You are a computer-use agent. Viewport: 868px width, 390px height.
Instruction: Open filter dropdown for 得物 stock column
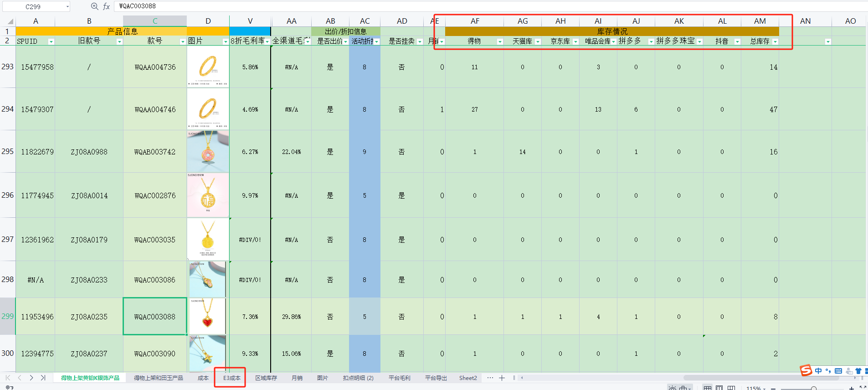coord(499,41)
